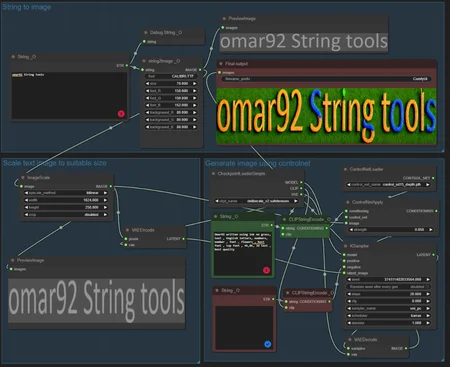Image resolution: width=450 pixels, height=367 pixels.
Task: Open the scheduler karras combo in KSampler
Action: pyautogui.click(x=388, y=315)
